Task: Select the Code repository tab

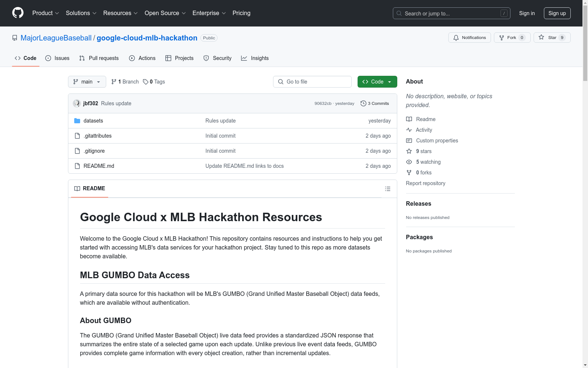Action: pyautogui.click(x=26, y=58)
